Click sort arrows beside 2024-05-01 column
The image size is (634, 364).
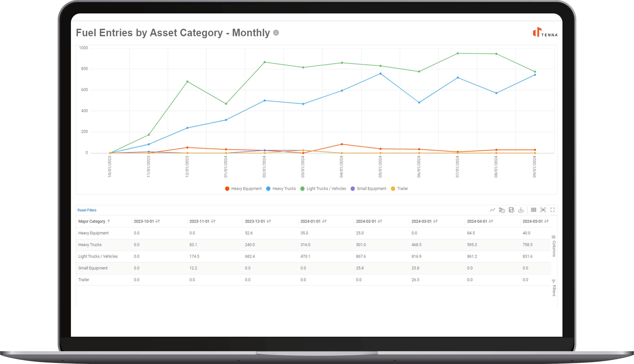(x=547, y=221)
